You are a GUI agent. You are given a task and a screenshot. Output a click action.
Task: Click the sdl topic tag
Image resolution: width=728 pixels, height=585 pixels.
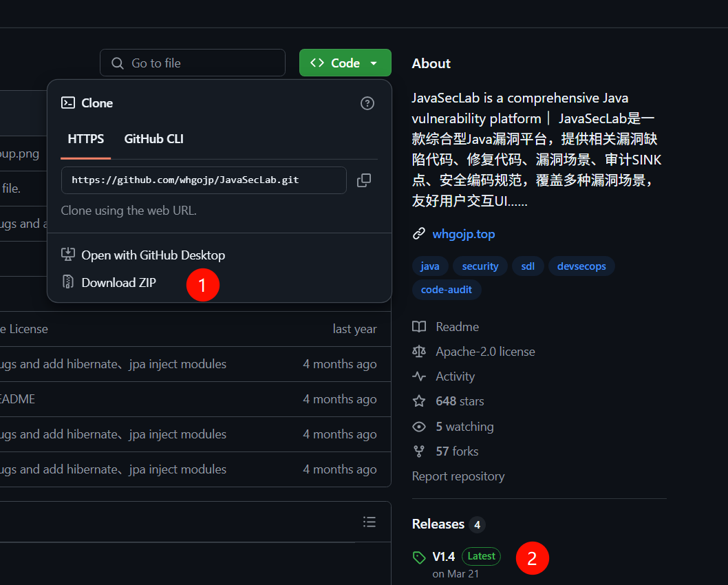(528, 266)
